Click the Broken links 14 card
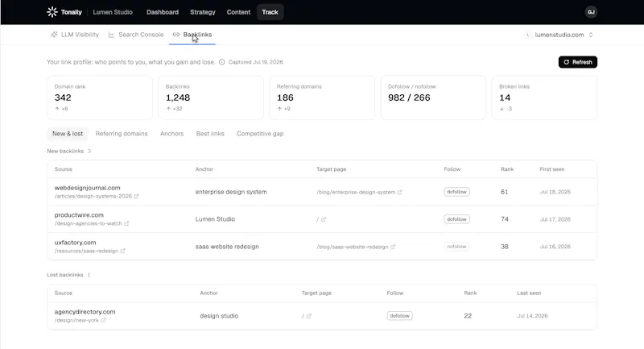This screenshot has width=644, height=349. point(545,98)
